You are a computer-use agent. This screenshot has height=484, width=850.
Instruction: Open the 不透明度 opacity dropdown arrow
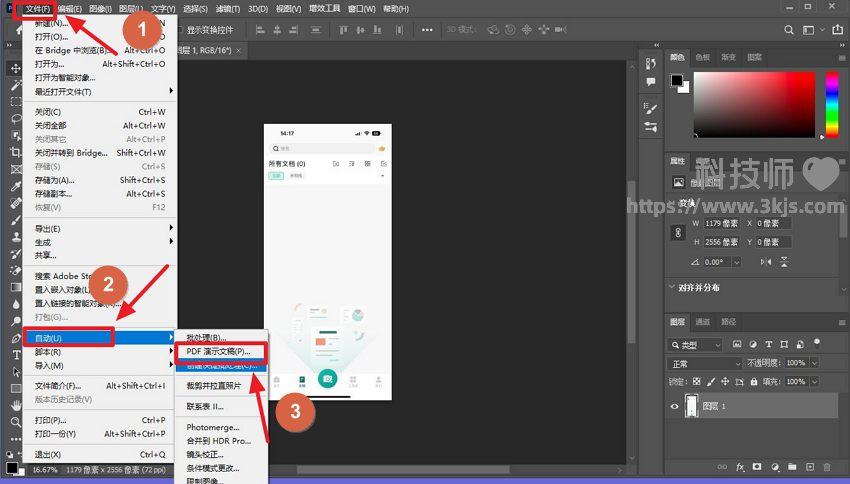[815, 363]
